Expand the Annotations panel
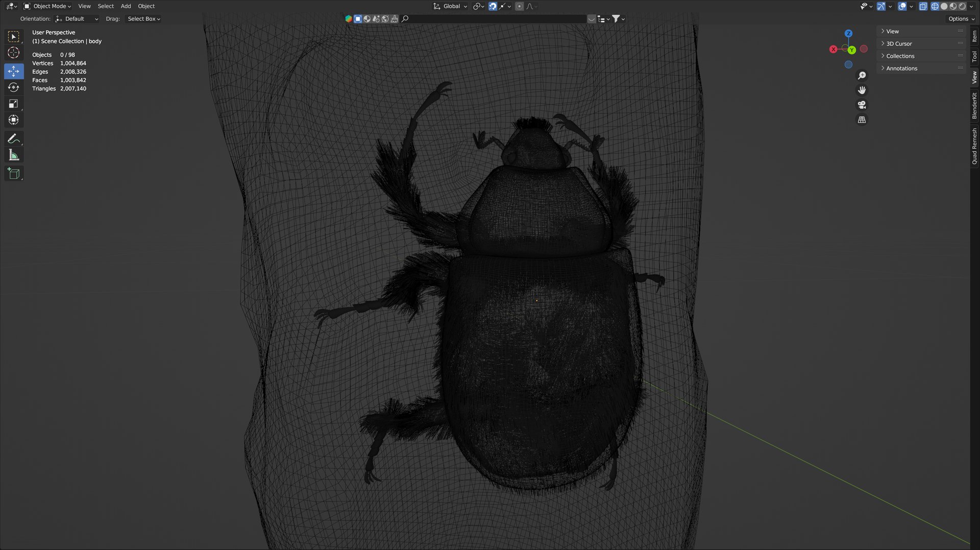Viewport: 980px width, 550px height. (921, 68)
